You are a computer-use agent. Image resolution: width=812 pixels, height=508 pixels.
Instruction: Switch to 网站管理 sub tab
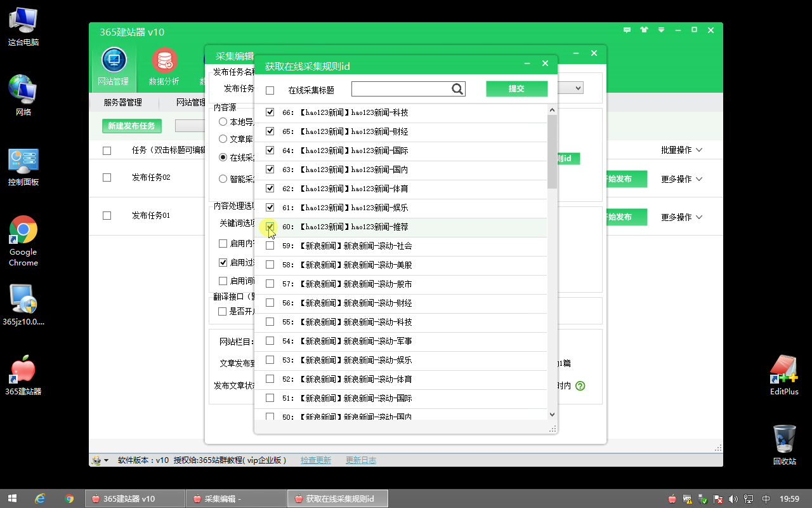point(191,102)
